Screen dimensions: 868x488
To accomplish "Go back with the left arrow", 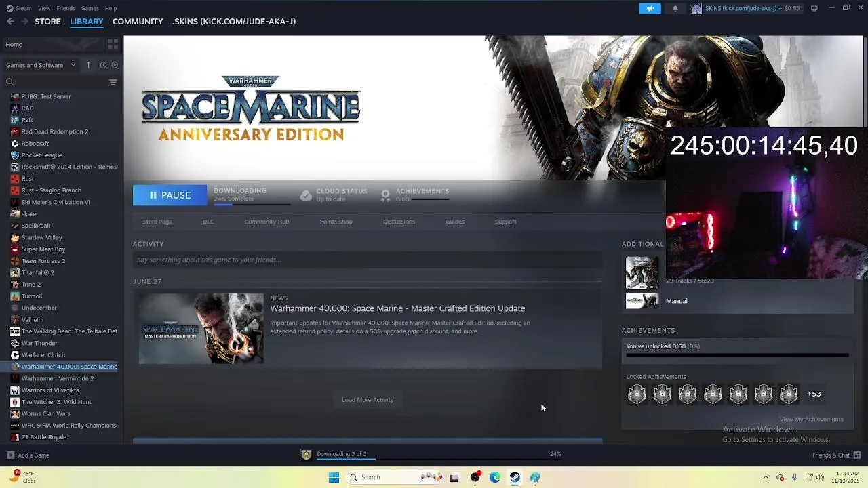I will pyautogui.click(x=10, y=22).
